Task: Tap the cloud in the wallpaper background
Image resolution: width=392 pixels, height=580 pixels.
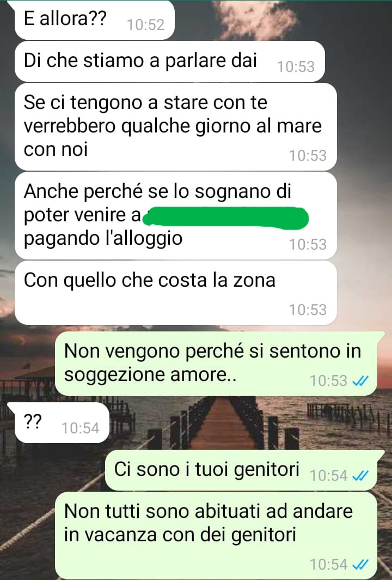Action: click(255, 19)
